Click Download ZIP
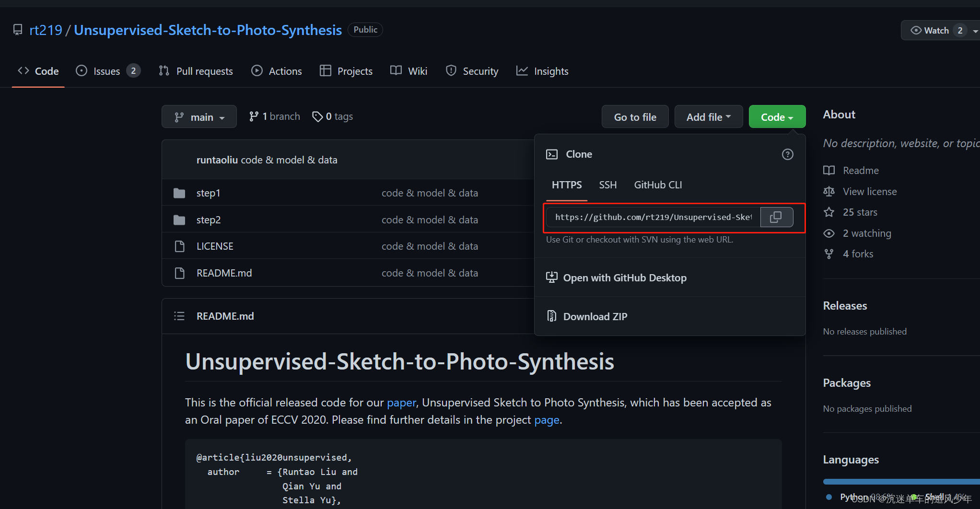The height and width of the screenshot is (509, 980). (x=595, y=317)
